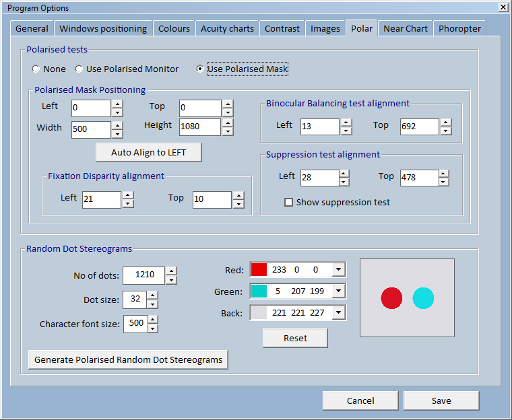Screen dimensions: 512x420
Task: Click the background grey colour swatch
Action: pyautogui.click(x=259, y=312)
